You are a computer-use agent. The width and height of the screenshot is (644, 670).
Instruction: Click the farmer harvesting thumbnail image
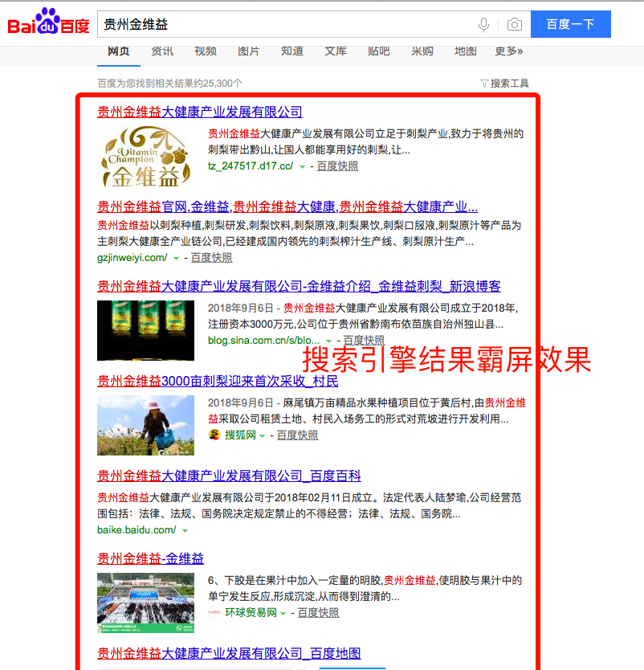(x=145, y=425)
